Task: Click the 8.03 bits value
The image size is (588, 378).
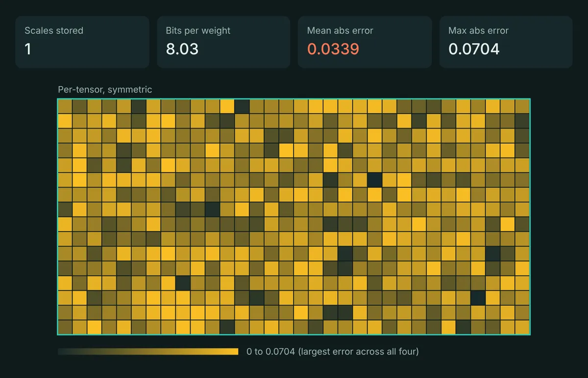Action: click(x=182, y=49)
